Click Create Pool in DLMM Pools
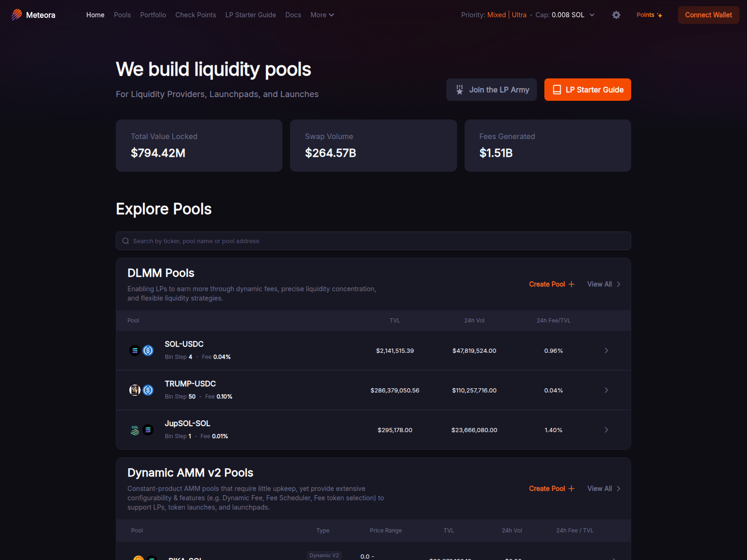The height and width of the screenshot is (560, 747). tap(551, 284)
